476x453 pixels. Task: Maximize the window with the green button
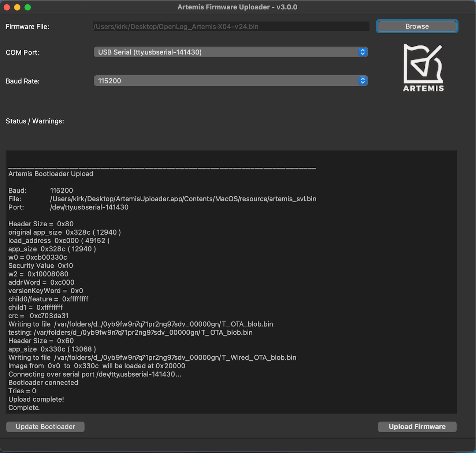28,7
